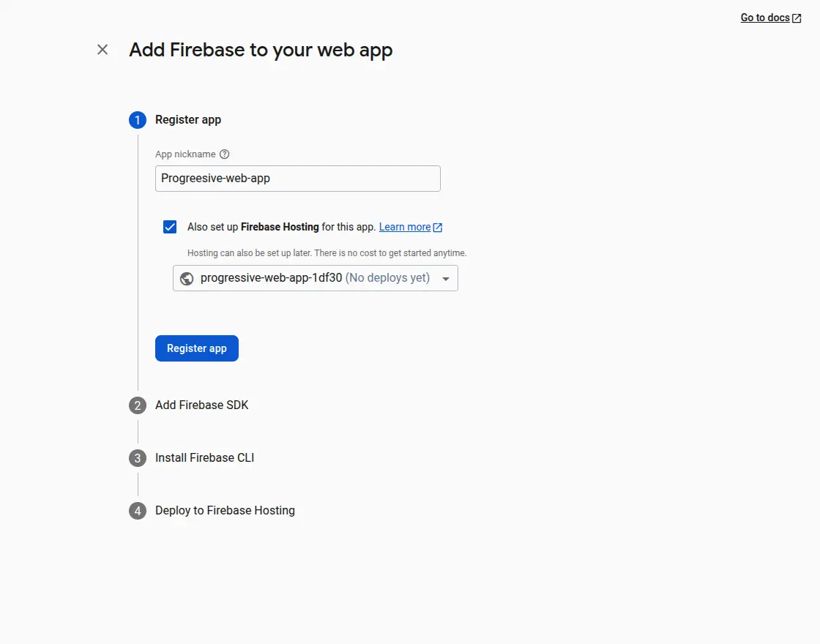The image size is (820, 644).
Task: Close the Add Firebase dialog with the X
Action: (102, 49)
